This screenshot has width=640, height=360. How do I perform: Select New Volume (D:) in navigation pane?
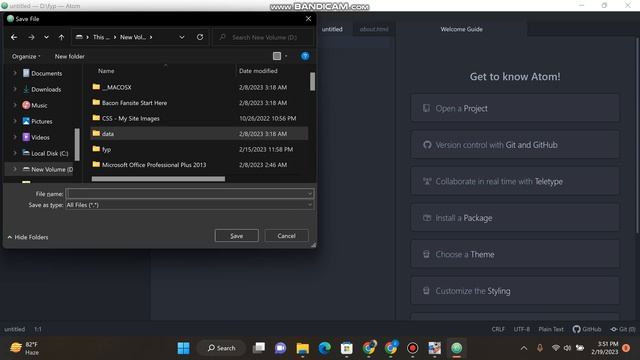[x=51, y=169]
